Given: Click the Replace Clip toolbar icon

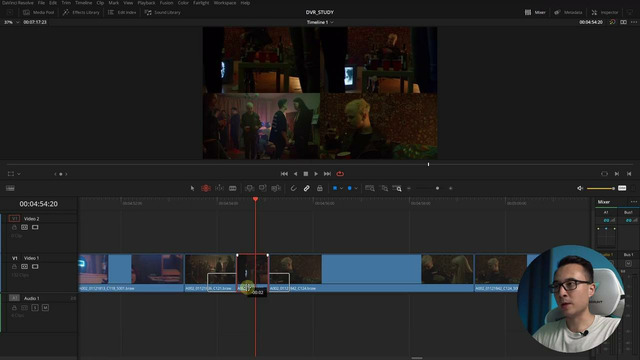Looking at the screenshot, I should 276,188.
